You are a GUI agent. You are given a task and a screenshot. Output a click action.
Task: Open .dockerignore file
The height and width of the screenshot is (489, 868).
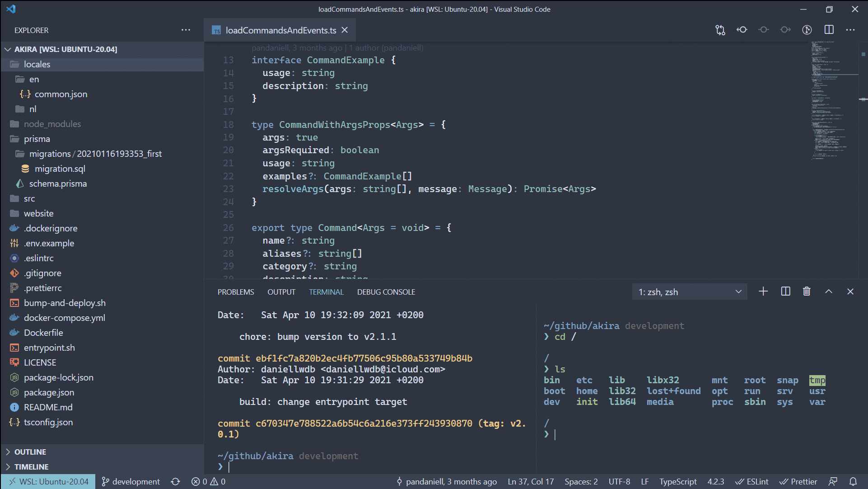click(102, 228)
